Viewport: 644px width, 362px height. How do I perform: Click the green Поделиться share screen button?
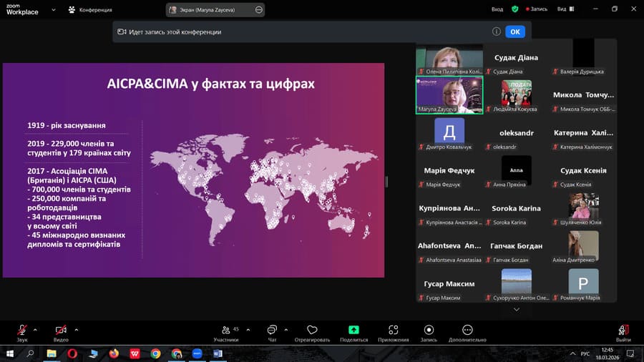click(353, 330)
